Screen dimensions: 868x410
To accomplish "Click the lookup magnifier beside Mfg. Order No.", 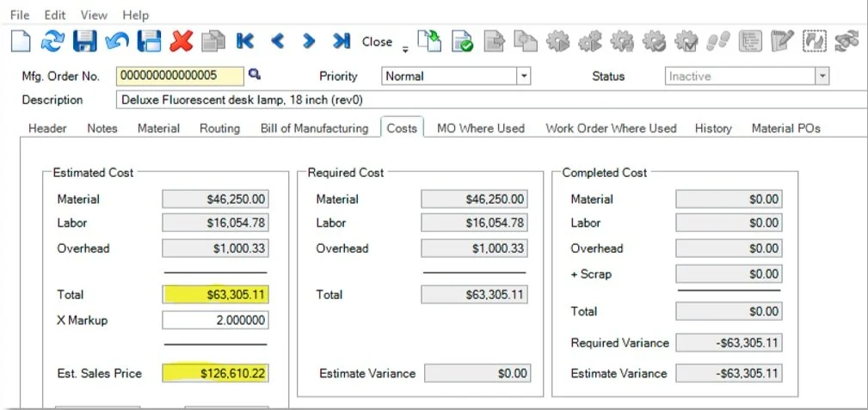I will point(254,74).
